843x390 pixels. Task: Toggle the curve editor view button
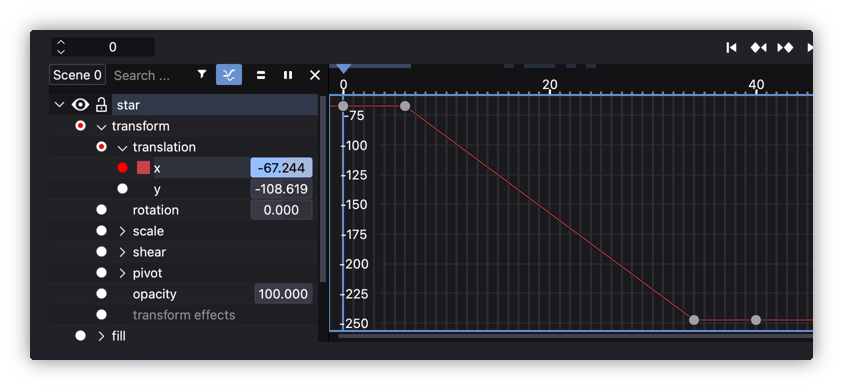click(x=229, y=75)
